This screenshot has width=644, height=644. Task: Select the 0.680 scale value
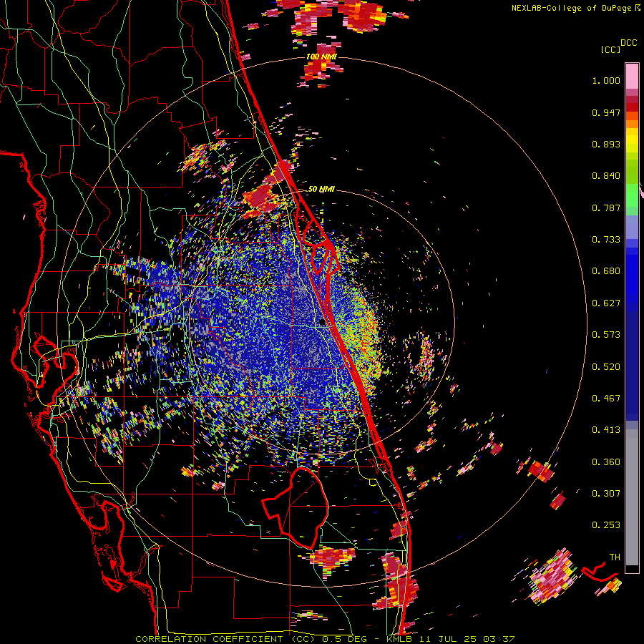(606, 271)
